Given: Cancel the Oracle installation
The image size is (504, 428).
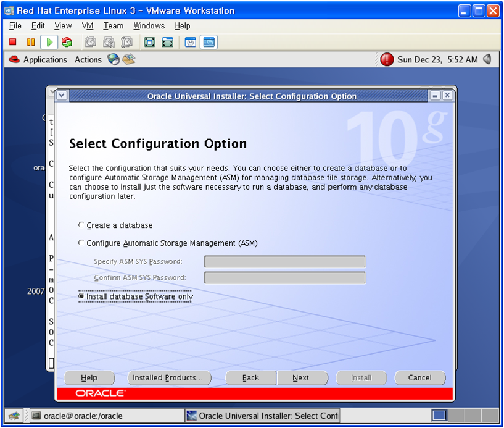Looking at the screenshot, I should point(419,378).
